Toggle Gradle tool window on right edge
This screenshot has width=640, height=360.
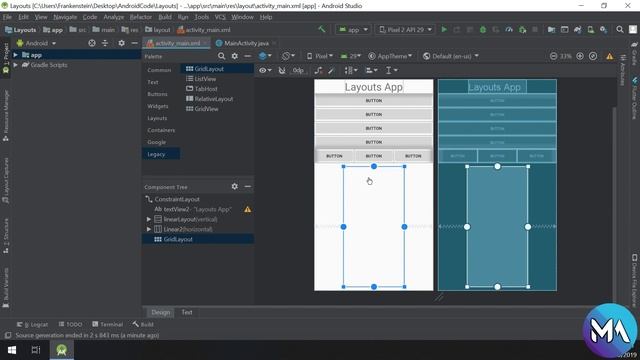click(635, 53)
